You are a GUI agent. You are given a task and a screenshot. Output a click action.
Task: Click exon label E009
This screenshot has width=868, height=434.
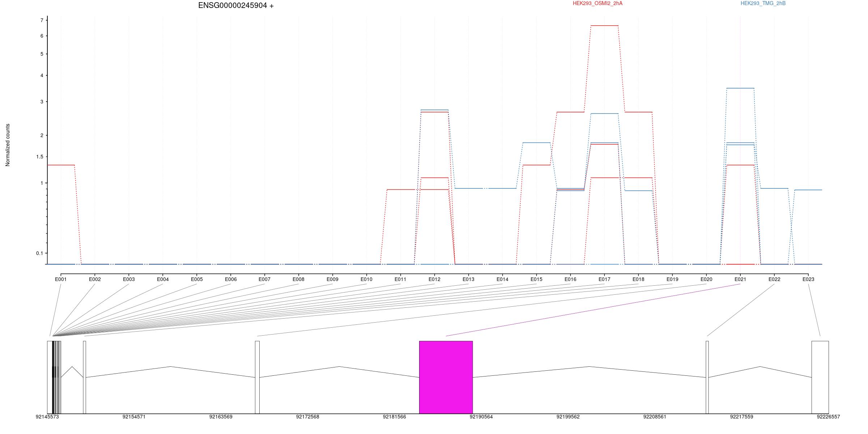[x=332, y=279]
